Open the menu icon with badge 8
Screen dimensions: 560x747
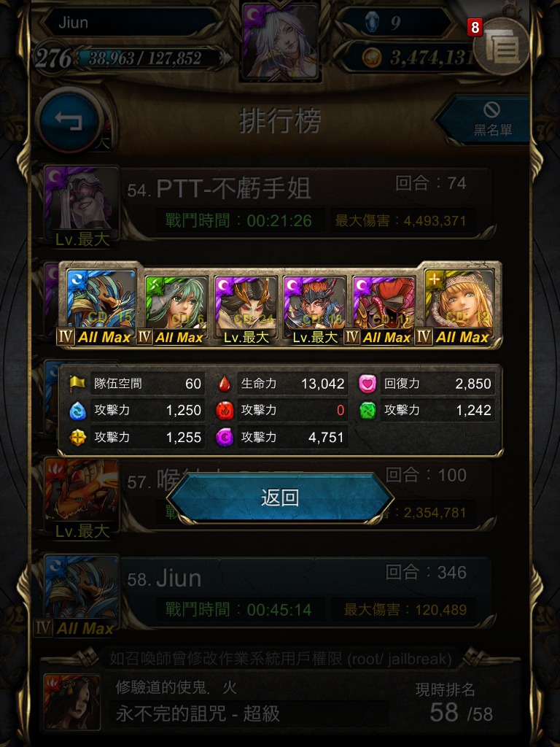tap(502, 47)
